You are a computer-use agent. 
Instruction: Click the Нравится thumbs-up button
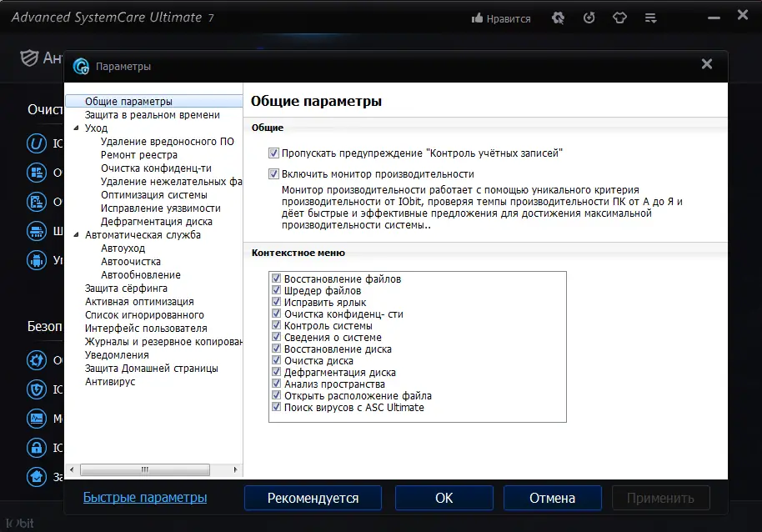click(501, 18)
